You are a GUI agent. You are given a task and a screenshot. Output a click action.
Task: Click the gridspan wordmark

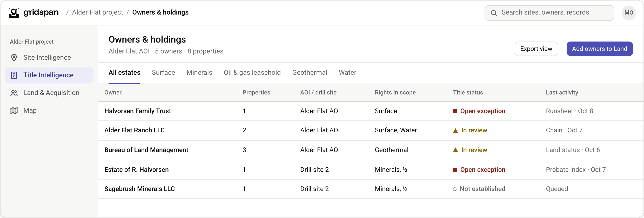tap(41, 12)
